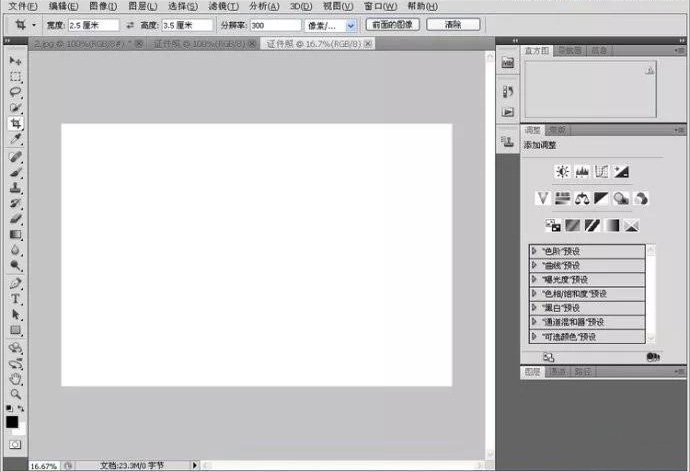
Task: Select the Horizontal Type tool
Action: (15, 299)
